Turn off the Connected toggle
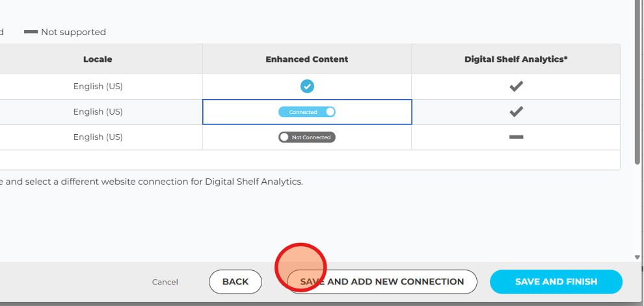 (x=307, y=112)
